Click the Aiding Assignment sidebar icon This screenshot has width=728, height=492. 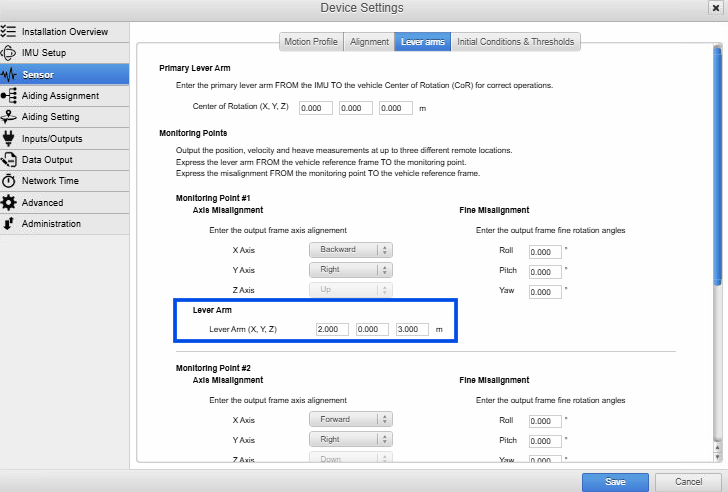[x=9, y=96]
